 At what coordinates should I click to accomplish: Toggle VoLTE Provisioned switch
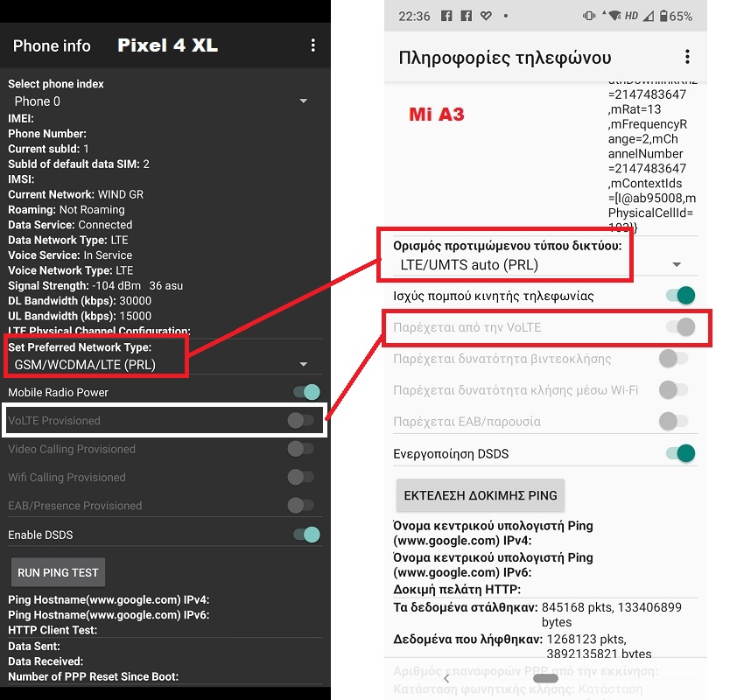click(301, 421)
